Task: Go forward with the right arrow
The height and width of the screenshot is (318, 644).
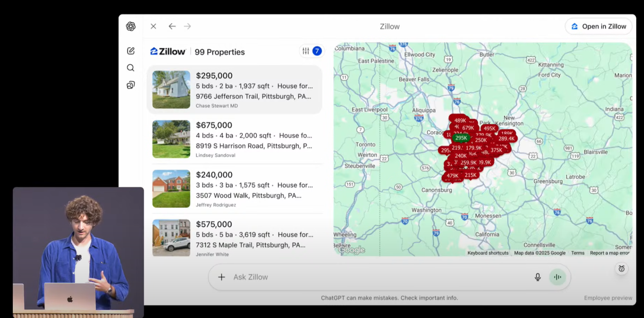Action: coord(187,26)
